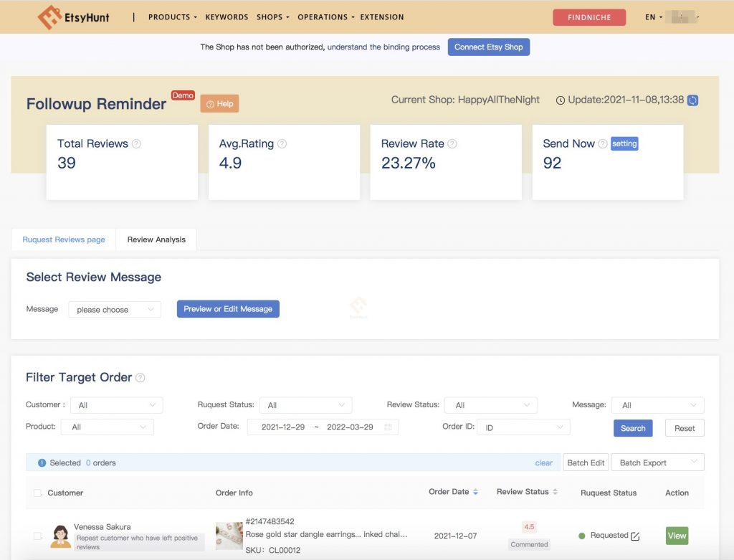Click the edit icon next to Requested status
The image size is (734, 560).
[635, 536]
